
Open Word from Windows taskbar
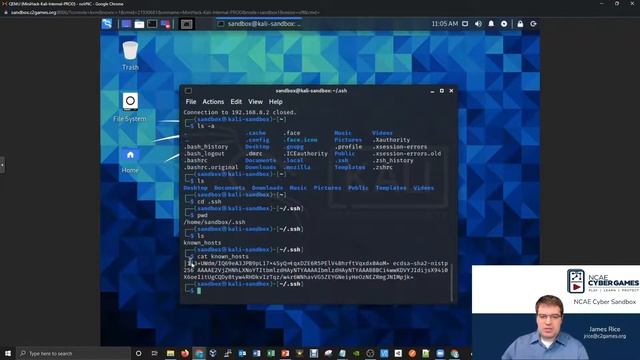click(x=256, y=353)
